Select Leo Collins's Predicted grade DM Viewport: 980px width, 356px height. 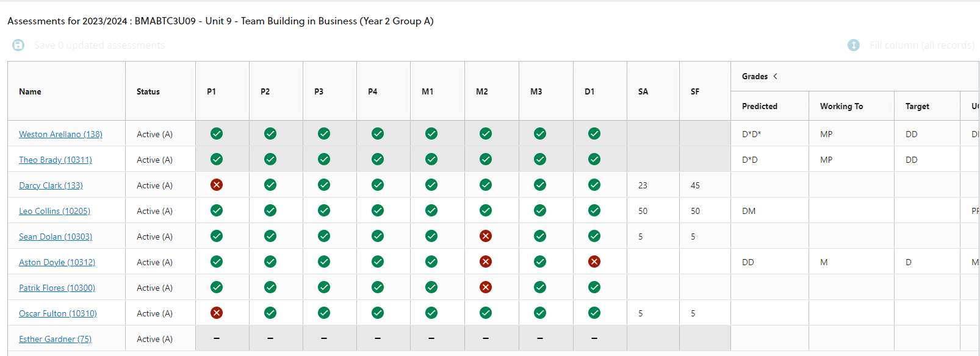(x=749, y=211)
